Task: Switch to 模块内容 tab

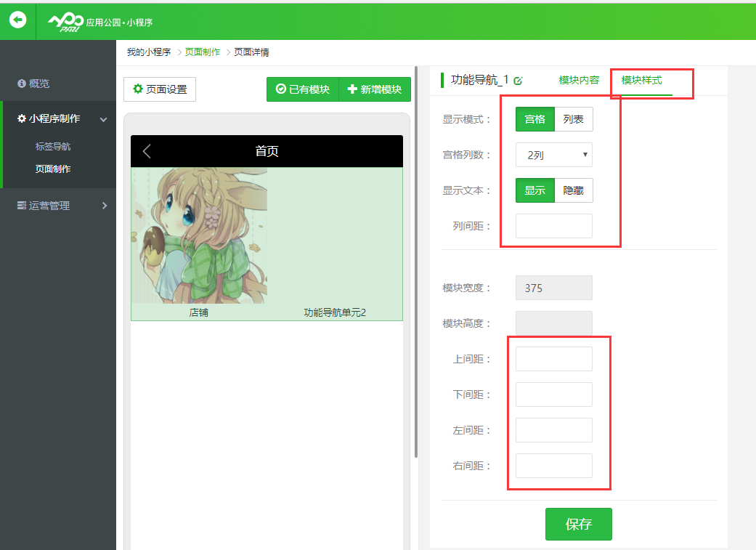Action: [x=579, y=80]
